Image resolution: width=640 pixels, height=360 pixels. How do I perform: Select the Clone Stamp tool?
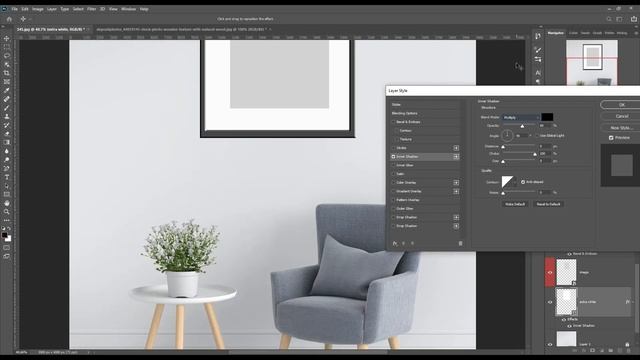point(7,116)
